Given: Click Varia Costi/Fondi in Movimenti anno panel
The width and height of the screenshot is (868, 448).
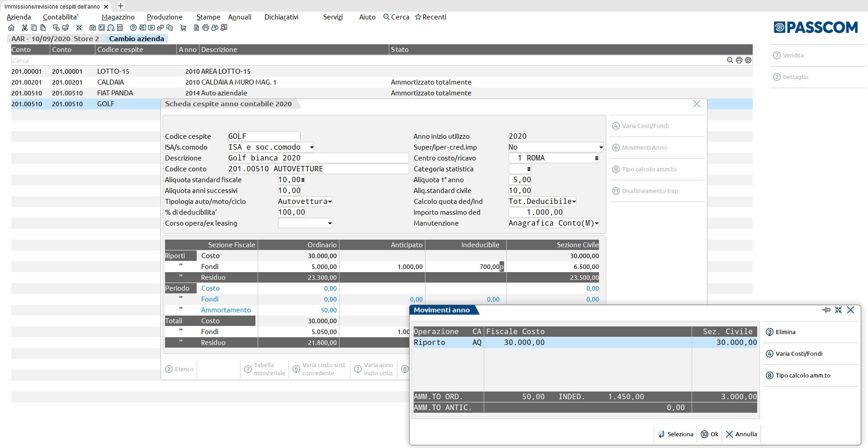Looking at the screenshot, I should [794, 354].
